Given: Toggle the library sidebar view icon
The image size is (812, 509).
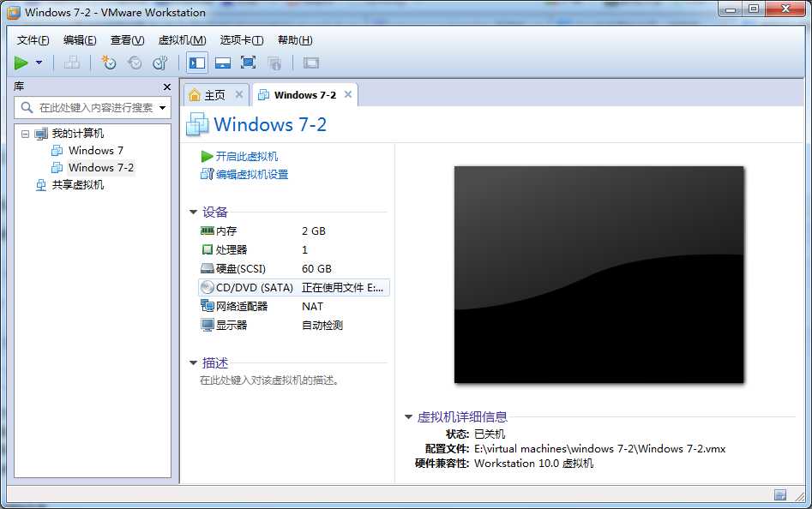Looking at the screenshot, I should coord(197,63).
